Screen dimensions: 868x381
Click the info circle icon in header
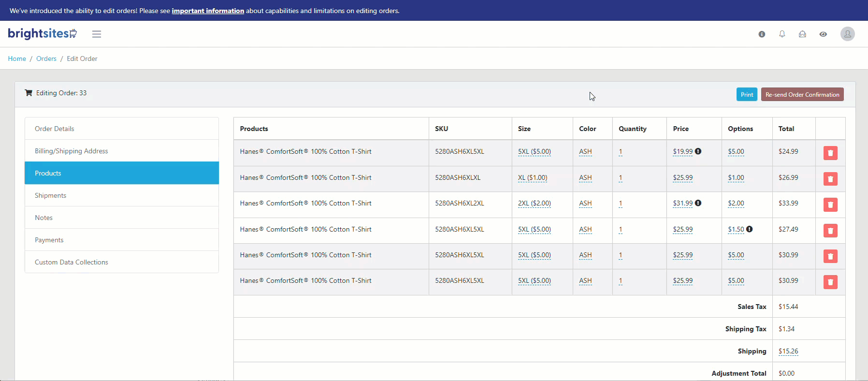pyautogui.click(x=762, y=34)
